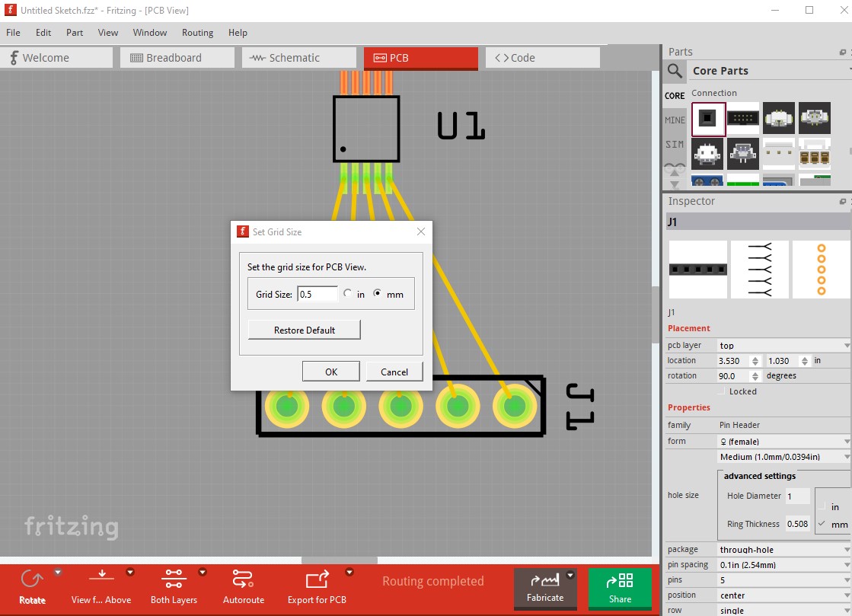Click the Grid Size input field
Viewport: 852px width, 616px height.
pyautogui.click(x=318, y=295)
